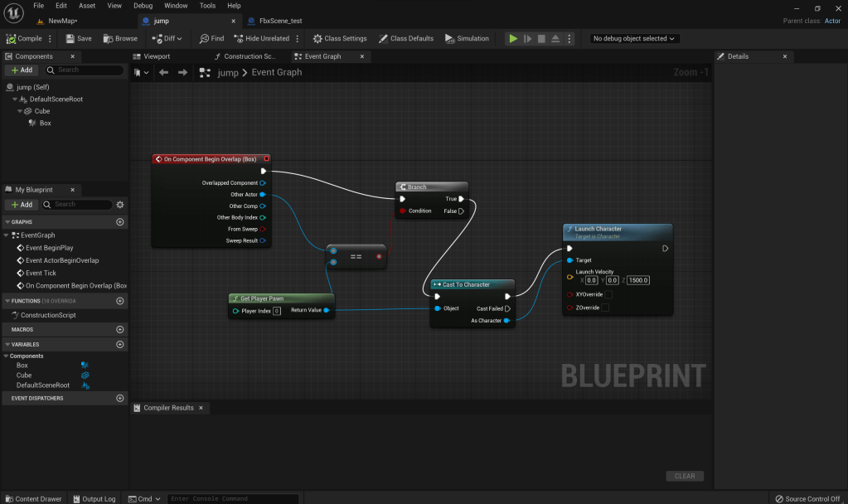The height and width of the screenshot is (504, 848).
Task: Click the My Blueprint settings gear
Action: 120,205
